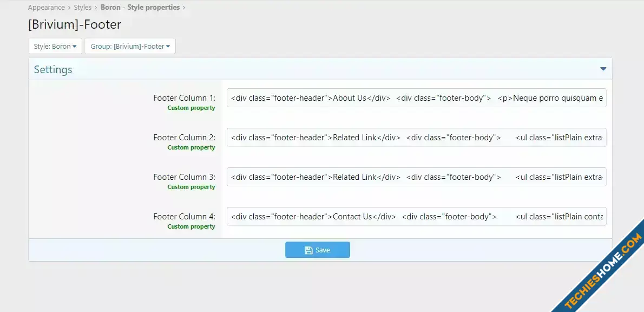Open the Style: Boron dropdown
Viewport: 644px width, 312px height.
click(55, 47)
